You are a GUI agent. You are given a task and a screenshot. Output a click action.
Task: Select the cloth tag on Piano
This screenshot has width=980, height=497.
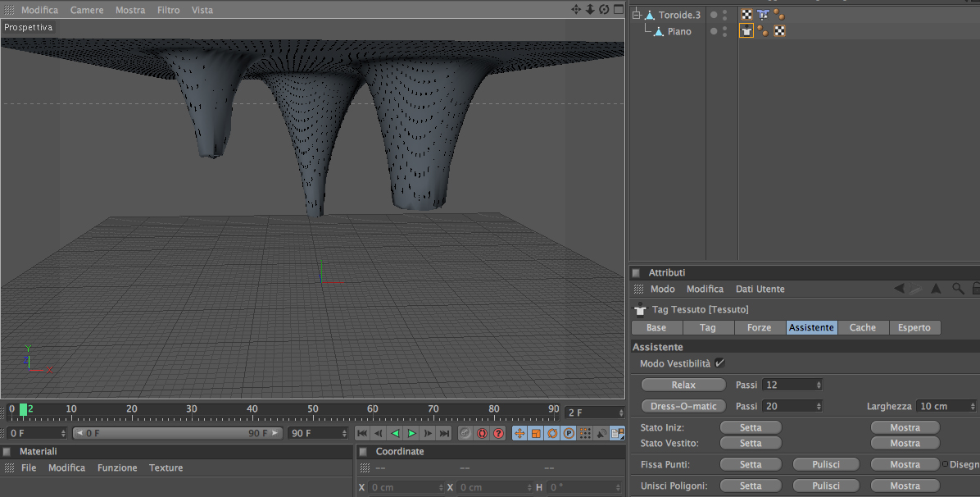click(746, 31)
